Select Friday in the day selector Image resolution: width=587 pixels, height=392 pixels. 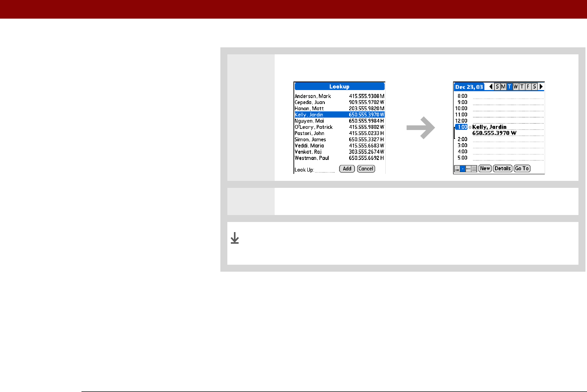point(528,87)
